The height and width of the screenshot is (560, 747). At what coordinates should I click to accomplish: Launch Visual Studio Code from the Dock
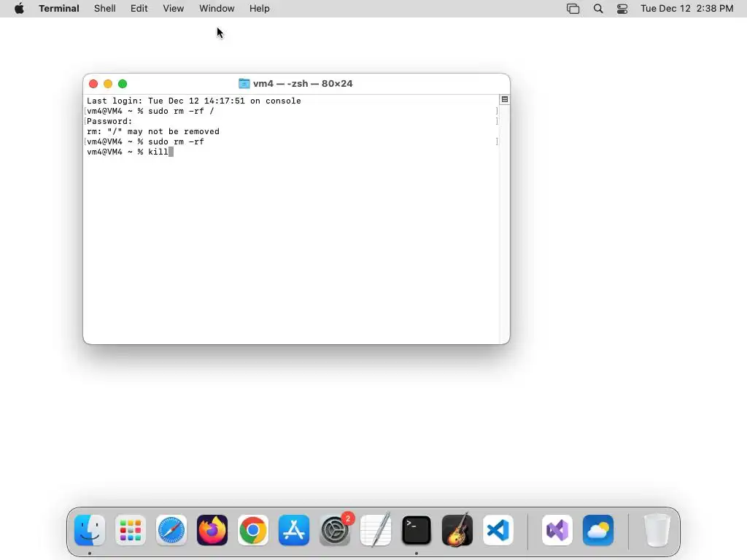pos(498,530)
